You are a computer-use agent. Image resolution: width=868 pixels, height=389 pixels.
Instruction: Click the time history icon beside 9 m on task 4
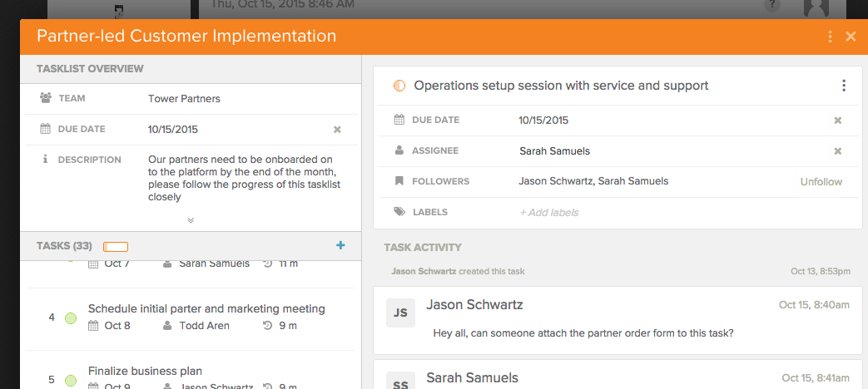(x=267, y=326)
